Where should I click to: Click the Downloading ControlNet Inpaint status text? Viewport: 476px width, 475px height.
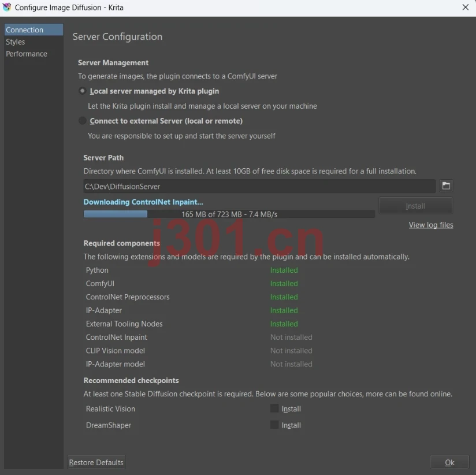coord(143,202)
